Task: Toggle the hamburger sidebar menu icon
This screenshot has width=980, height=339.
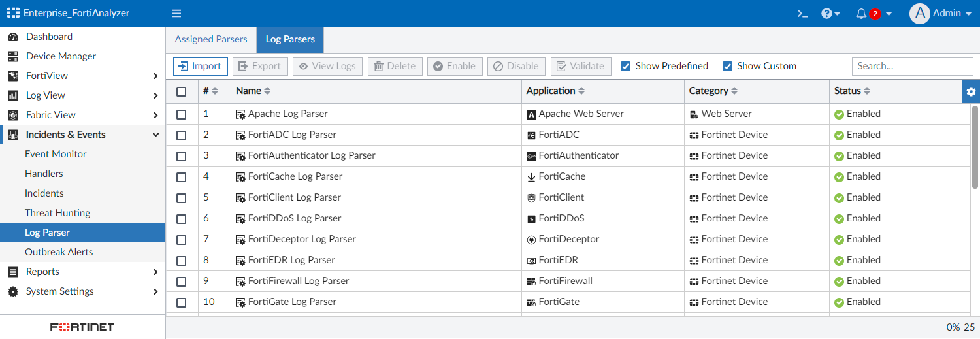Action: pyautogui.click(x=176, y=14)
